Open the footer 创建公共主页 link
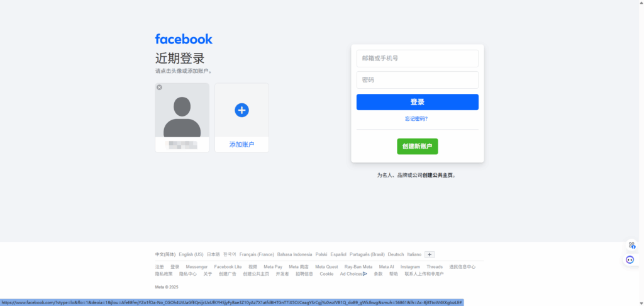Viewport: 644px width, 306px height. tap(256, 274)
